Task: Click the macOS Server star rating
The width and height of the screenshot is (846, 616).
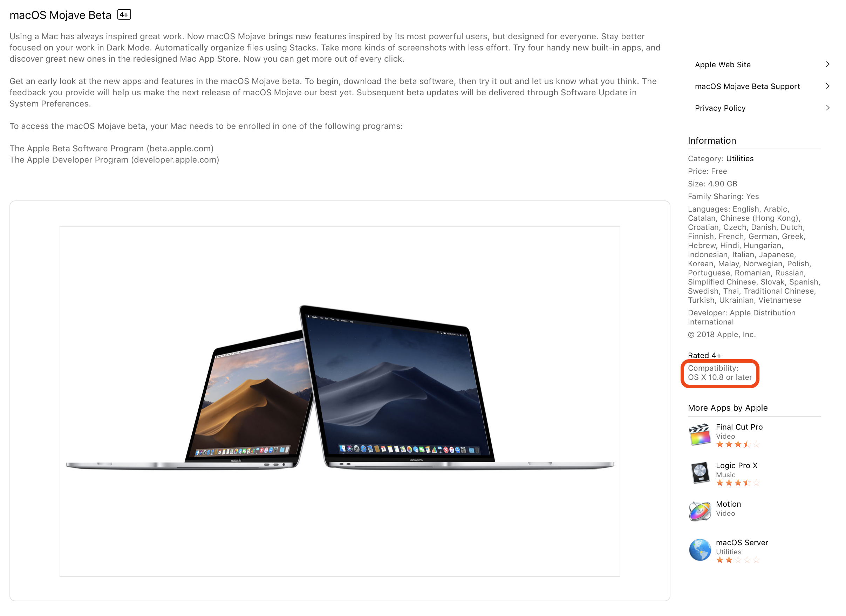Action: pos(737,560)
